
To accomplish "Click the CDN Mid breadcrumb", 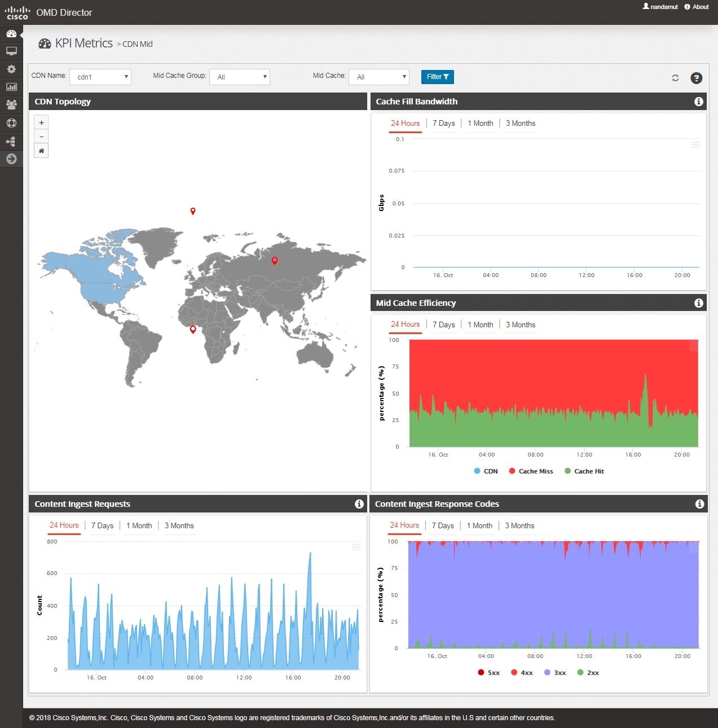I will 138,44.
